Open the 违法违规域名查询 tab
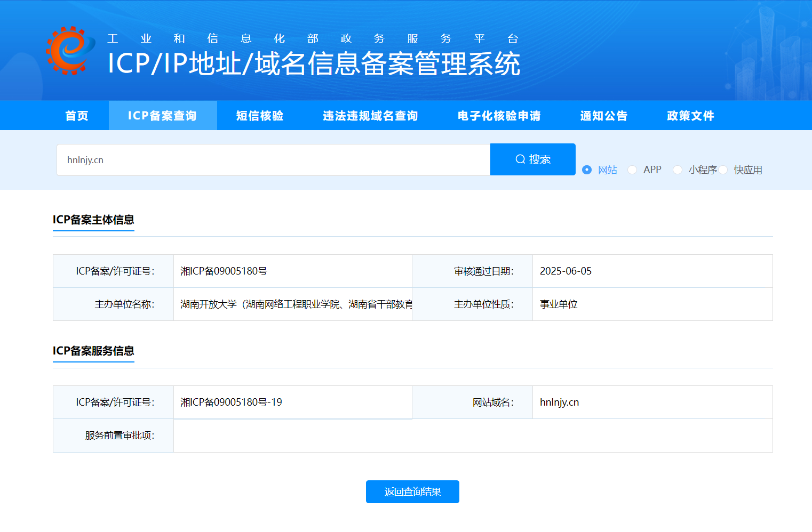812x532 pixels. pos(370,116)
